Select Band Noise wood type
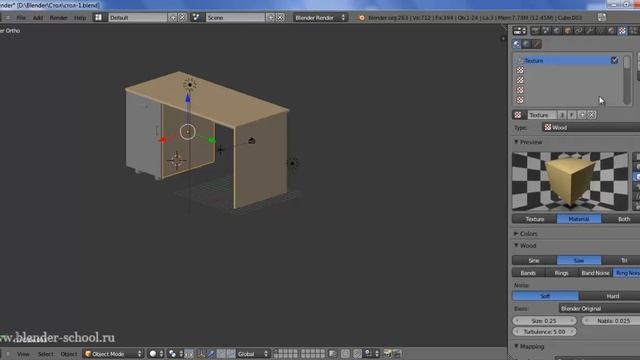The image size is (640, 360). pos(596,273)
